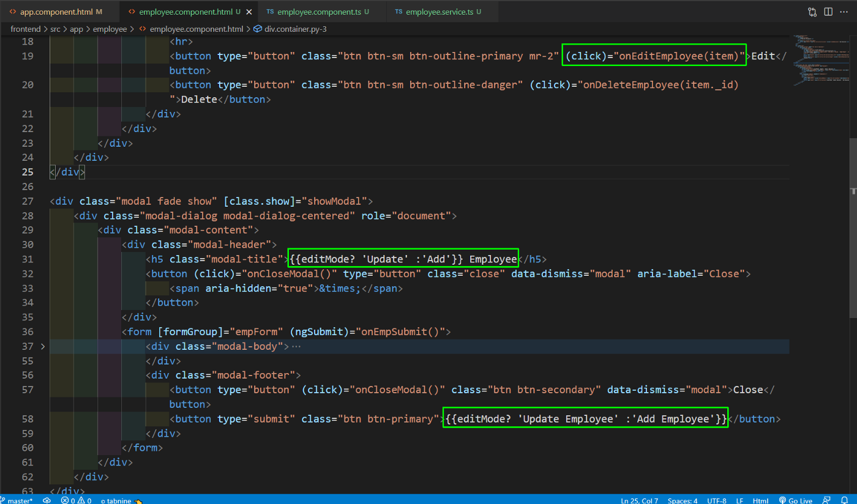Click the 'Update Employee' :'Add Employee' expression

[x=585, y=419]
